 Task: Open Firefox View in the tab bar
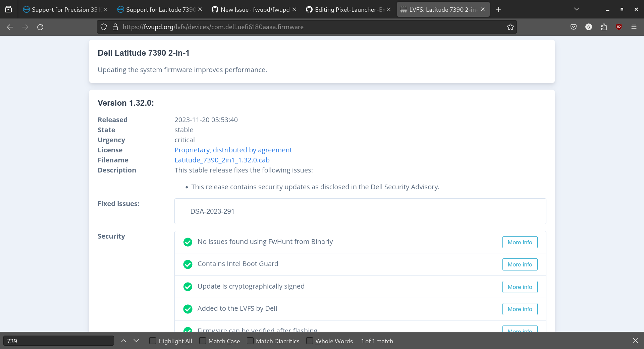click(x=8, y=9)
